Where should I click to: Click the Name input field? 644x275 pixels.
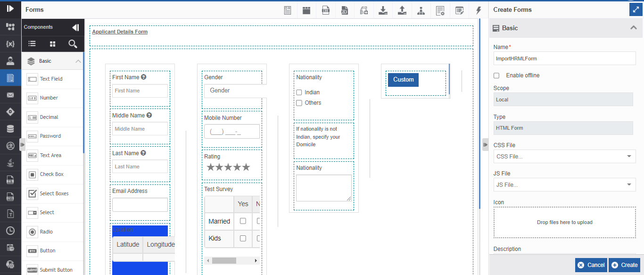565,58
